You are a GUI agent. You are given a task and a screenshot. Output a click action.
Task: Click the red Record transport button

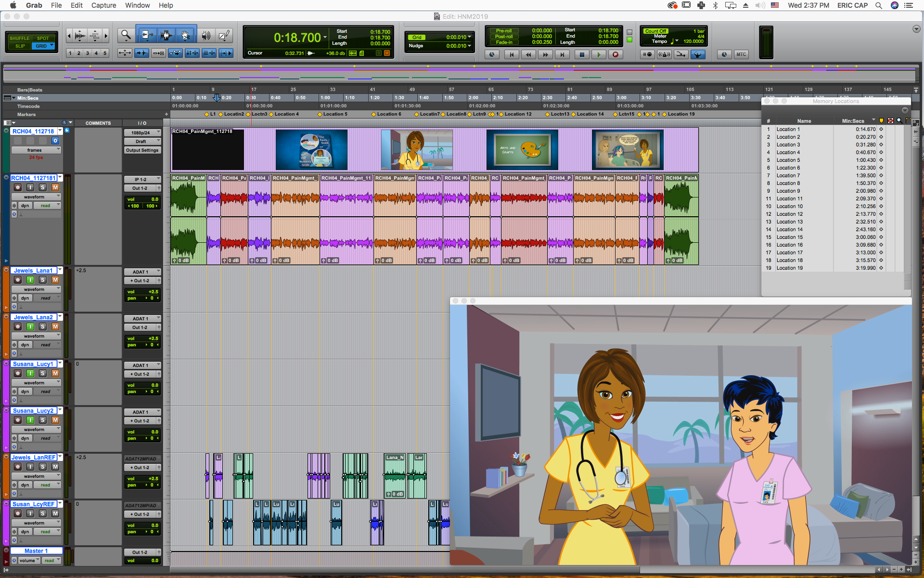[615, 54]
